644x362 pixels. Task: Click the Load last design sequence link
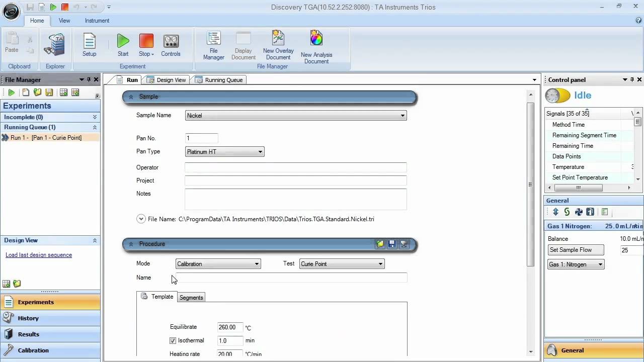(x=39, y=255)
